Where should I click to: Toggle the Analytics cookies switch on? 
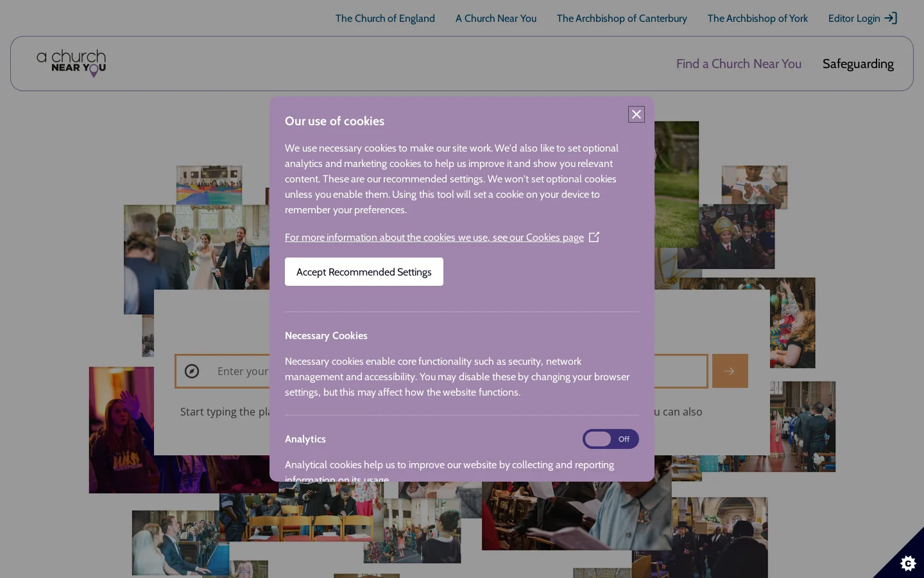pos(610,439)
